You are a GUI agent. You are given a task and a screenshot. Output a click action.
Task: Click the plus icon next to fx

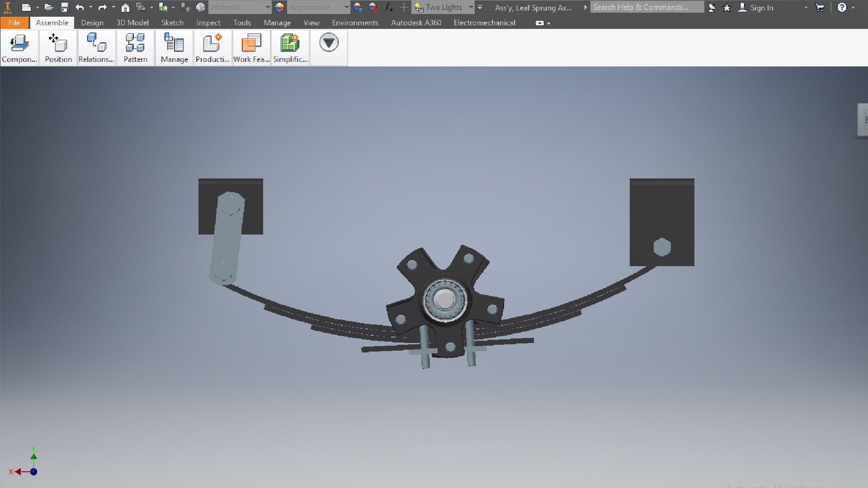point(404,7)
